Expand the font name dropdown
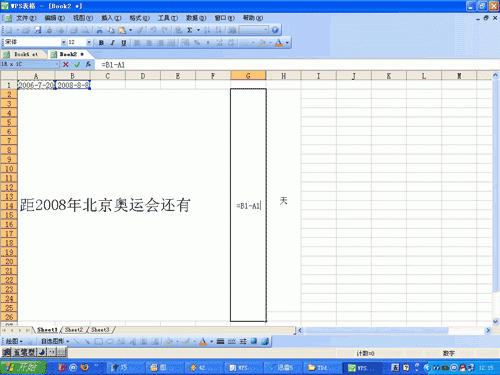This screenshot has height=375, width=500. click(x=63, y=42)
